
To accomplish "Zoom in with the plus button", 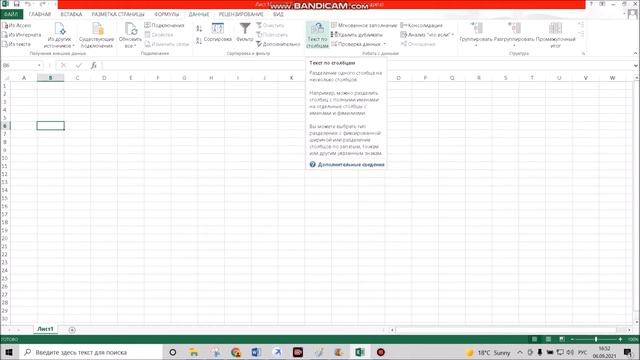I will point(620,339).
